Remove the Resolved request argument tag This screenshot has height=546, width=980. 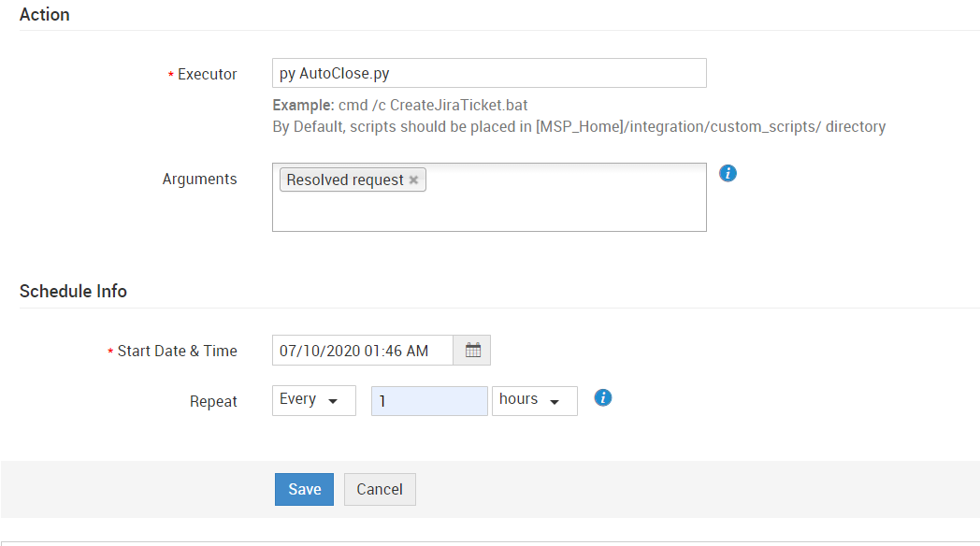click(413, 180)
